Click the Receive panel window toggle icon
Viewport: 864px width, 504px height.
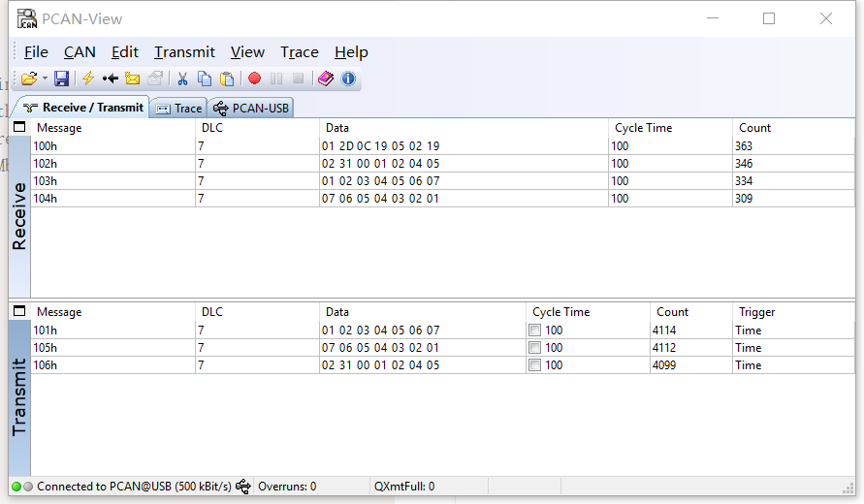click(x=19, y=127)
